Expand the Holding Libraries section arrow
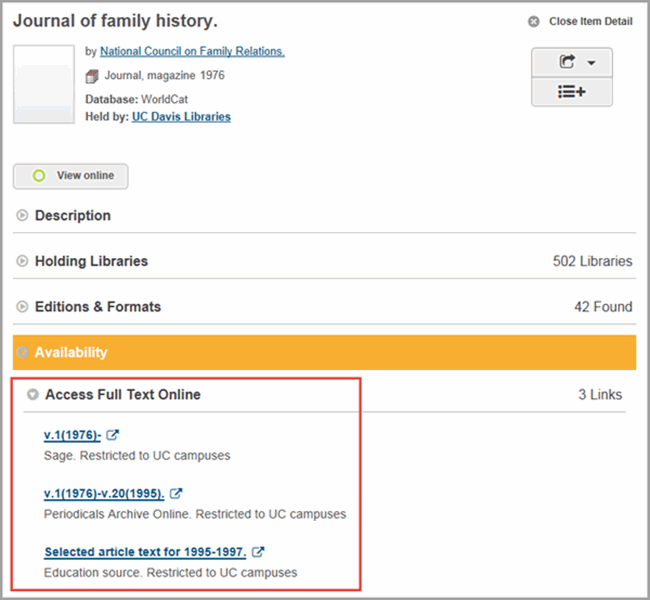 22,261
